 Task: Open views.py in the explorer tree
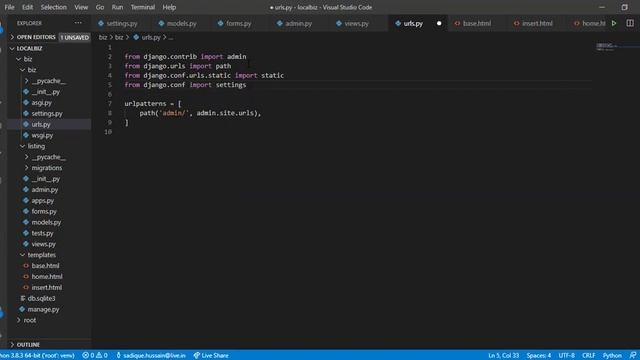(x=44, y=244)
